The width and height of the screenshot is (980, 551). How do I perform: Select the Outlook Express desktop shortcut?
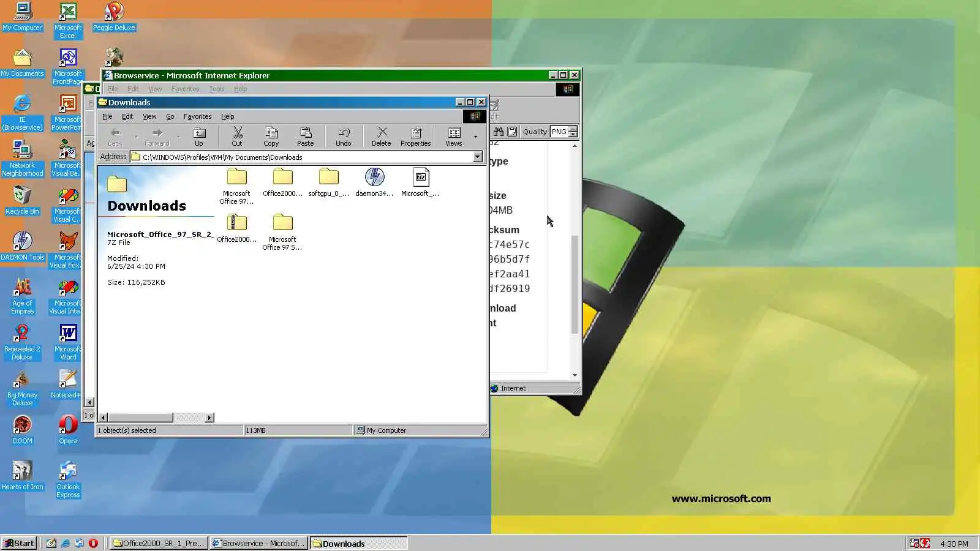coord(68,479)
